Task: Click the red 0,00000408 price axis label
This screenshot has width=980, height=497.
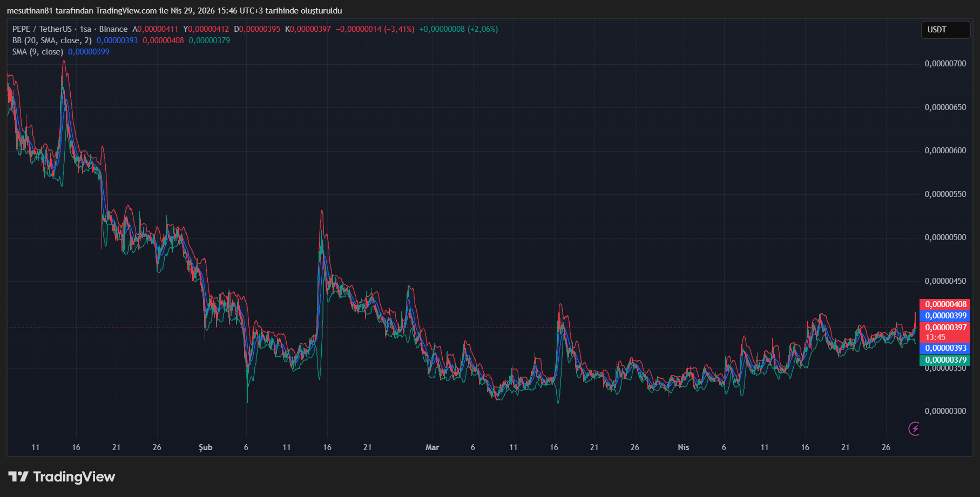Action: [945, 304]
